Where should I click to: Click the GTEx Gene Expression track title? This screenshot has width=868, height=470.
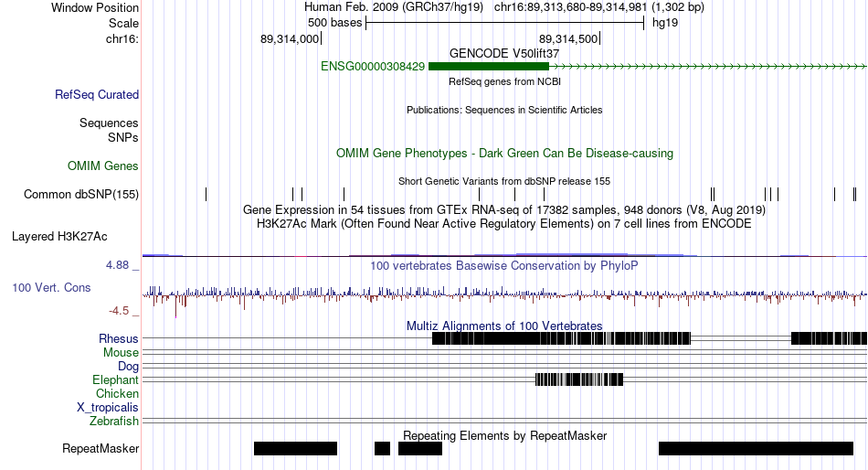504,210
